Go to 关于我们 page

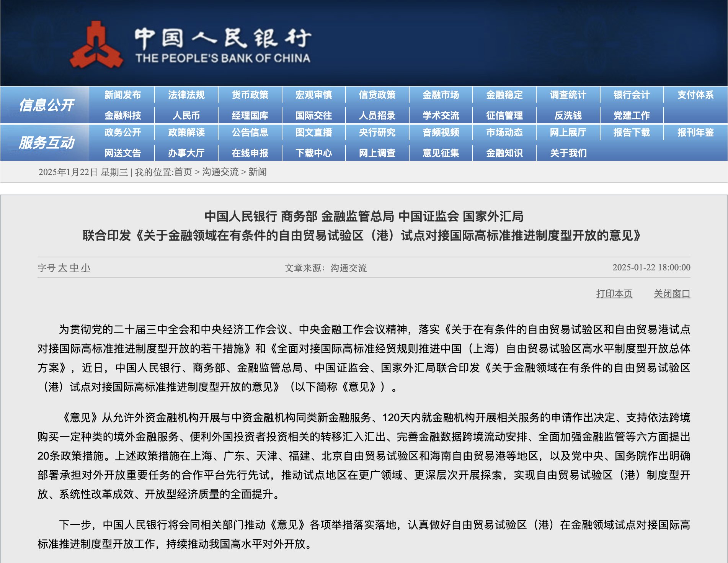[568, 153]
